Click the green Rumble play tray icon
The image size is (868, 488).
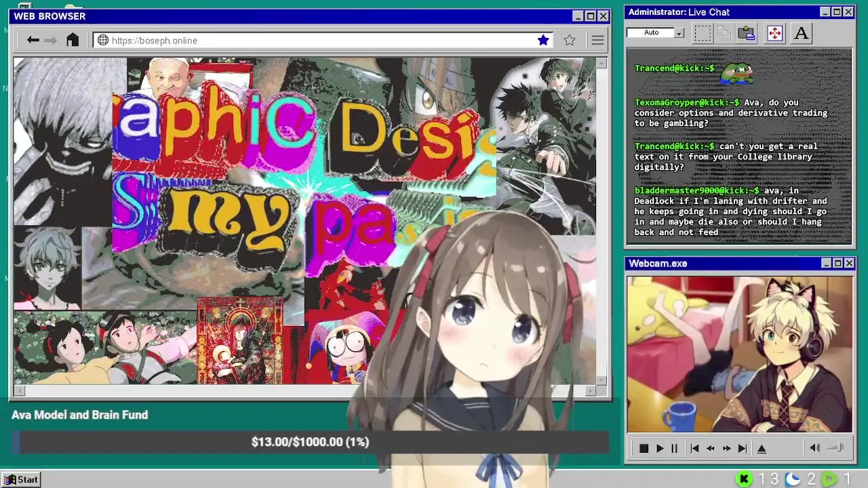coord(829,479)
